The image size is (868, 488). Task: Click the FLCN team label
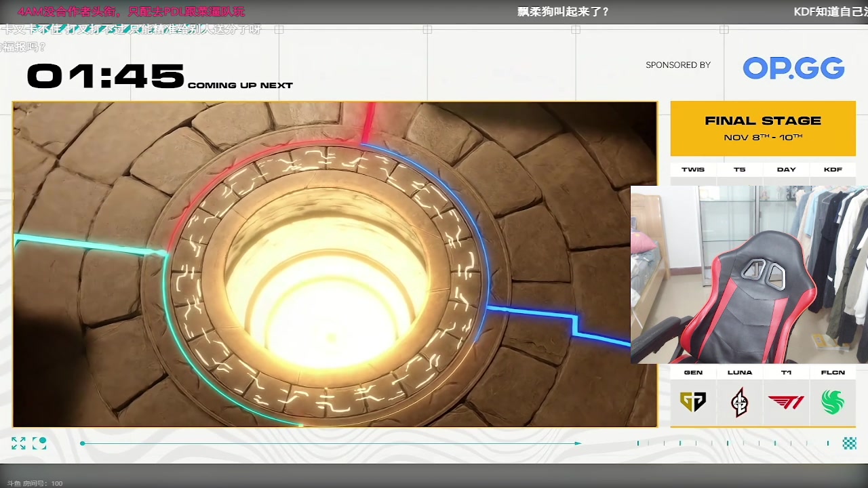click(x=833, y=372)
